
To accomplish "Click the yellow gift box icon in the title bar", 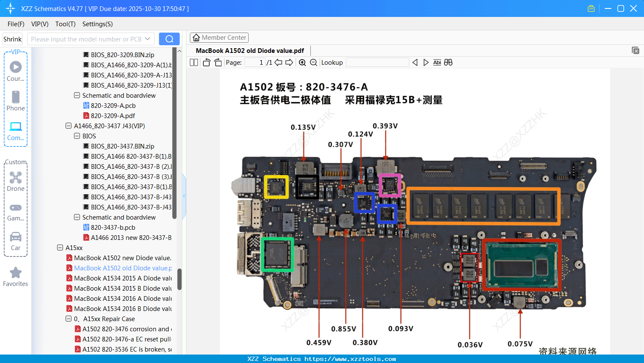I will (591, 8).
